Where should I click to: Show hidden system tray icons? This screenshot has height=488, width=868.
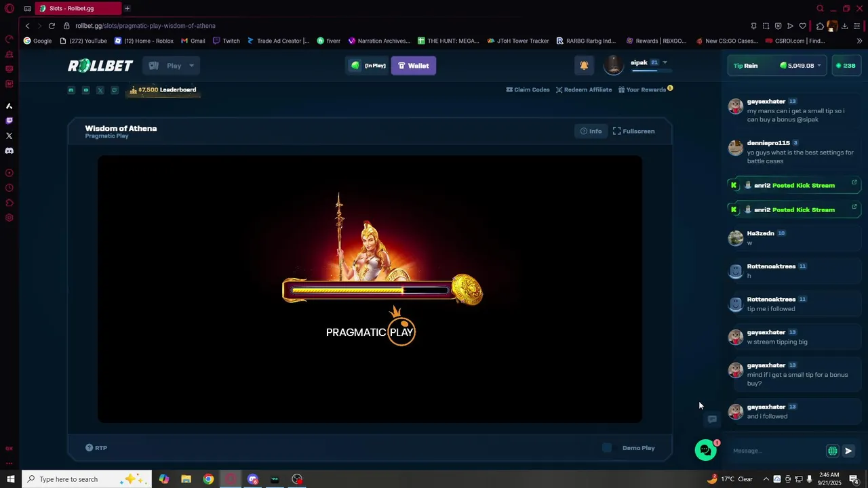pos(766,479)
